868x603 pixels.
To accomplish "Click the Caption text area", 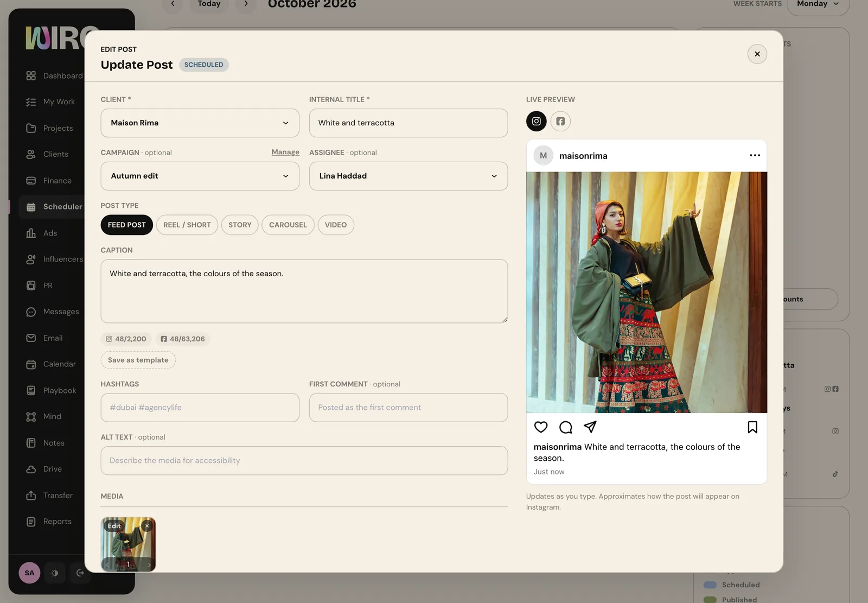I will coord(304,291).
